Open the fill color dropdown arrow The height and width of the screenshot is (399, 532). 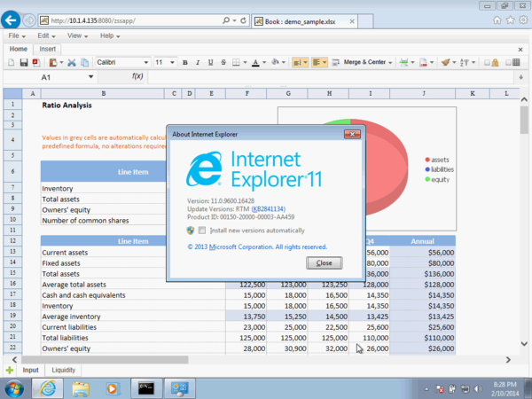click(x=284, y=62)
